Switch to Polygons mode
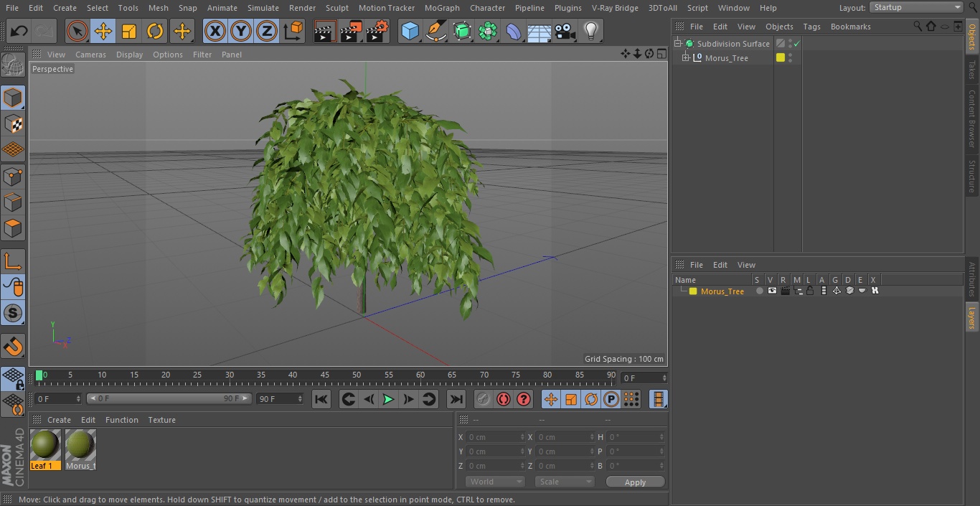The height and width of the screenshot is (506, 980). pyautogui.click(x=13, y=229)
